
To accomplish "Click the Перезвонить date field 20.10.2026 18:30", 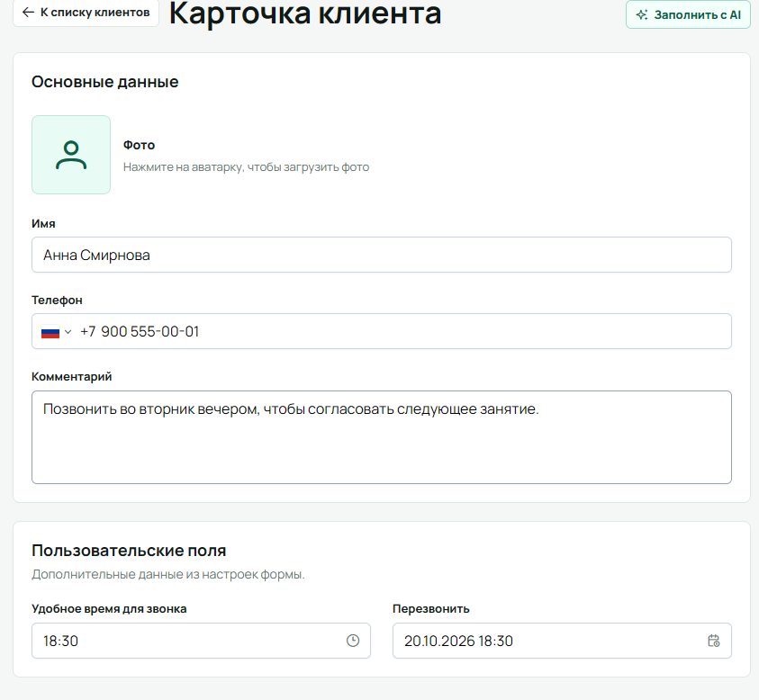I will (x=562, y=641).
